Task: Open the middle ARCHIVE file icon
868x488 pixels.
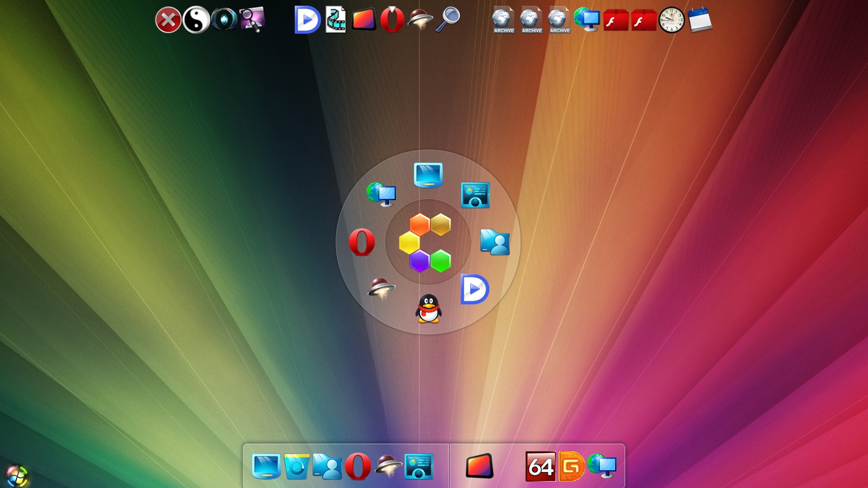Action: (531, 20)
